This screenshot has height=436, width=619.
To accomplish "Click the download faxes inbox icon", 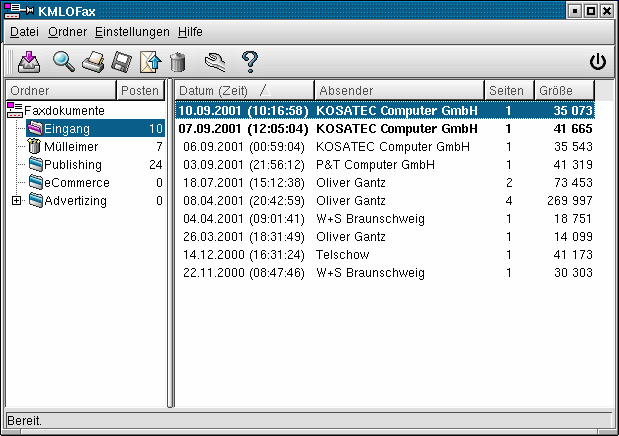I will coord(29,62).
